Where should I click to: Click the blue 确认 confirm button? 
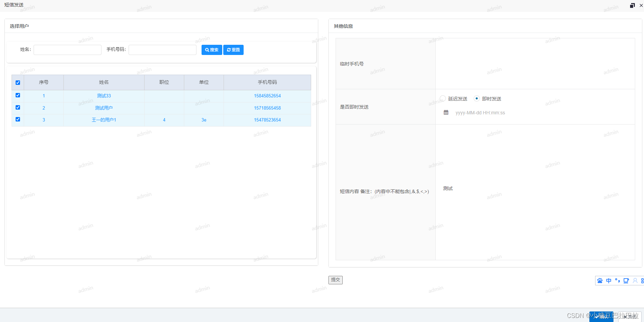[601, 317]
